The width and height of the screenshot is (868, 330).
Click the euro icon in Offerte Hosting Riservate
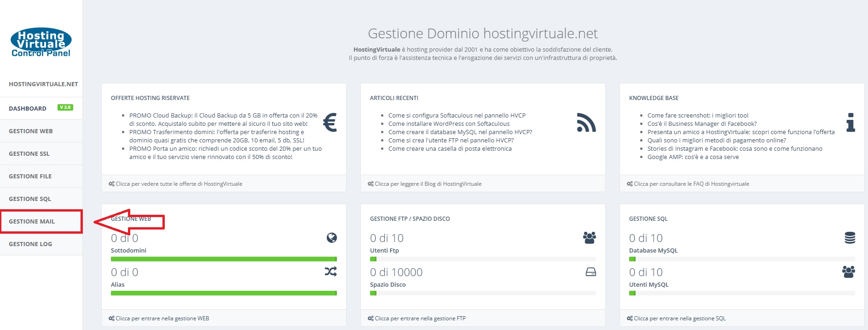330,123
